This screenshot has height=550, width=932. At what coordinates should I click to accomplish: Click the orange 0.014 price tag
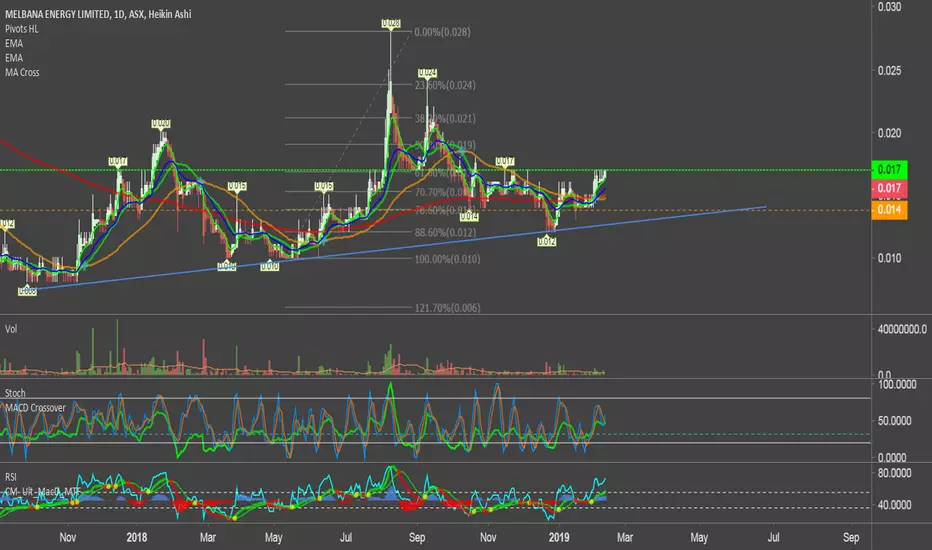(x=889, y=209)
